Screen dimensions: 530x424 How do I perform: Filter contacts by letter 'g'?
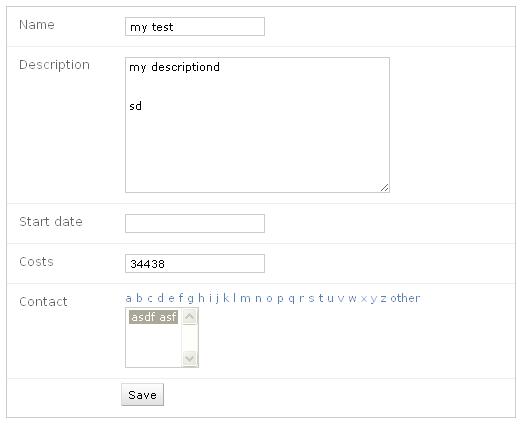click(x=191, y=299)
